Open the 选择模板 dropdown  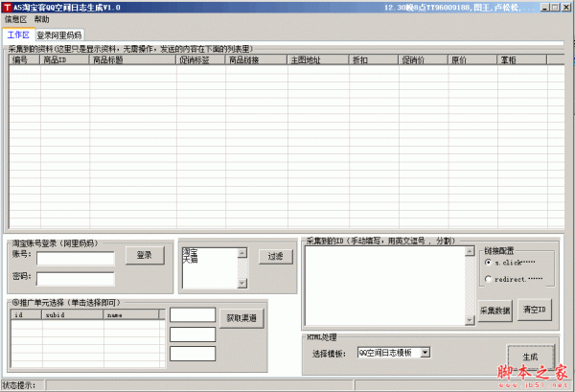click(425, 353)
